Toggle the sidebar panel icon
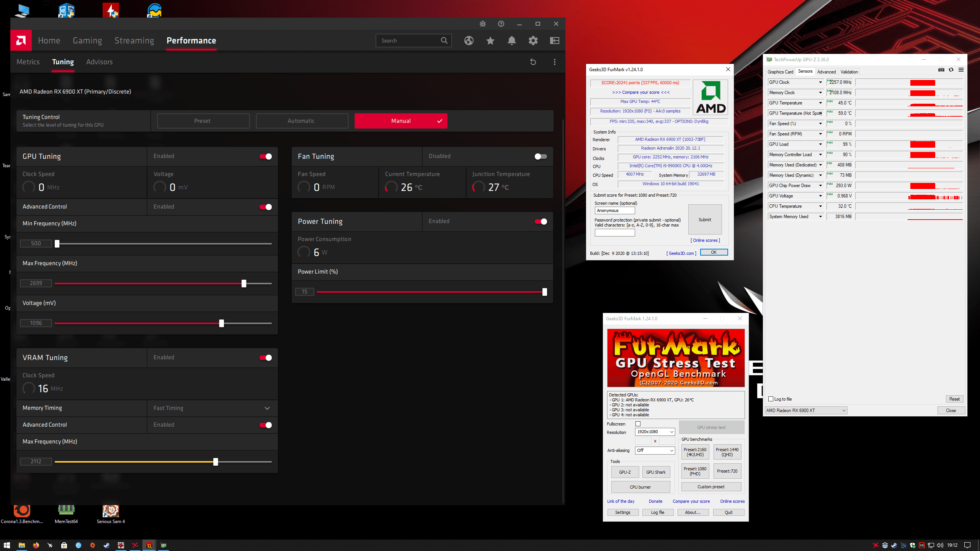This screenshot has height=551, width=980. (x=555, y=41)
